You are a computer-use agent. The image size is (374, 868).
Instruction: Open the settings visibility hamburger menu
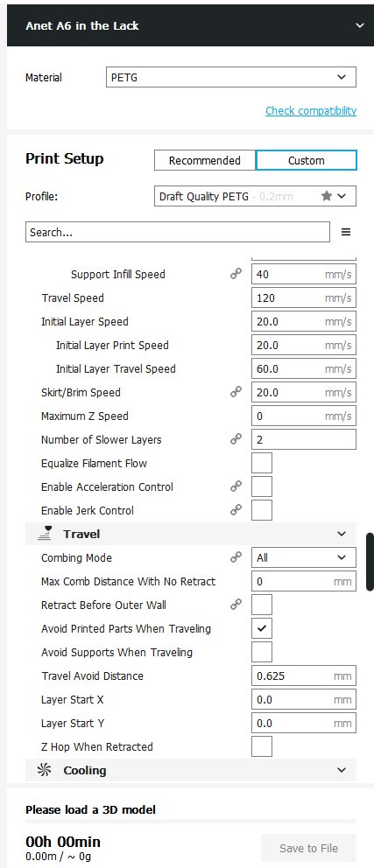point(346,233)
